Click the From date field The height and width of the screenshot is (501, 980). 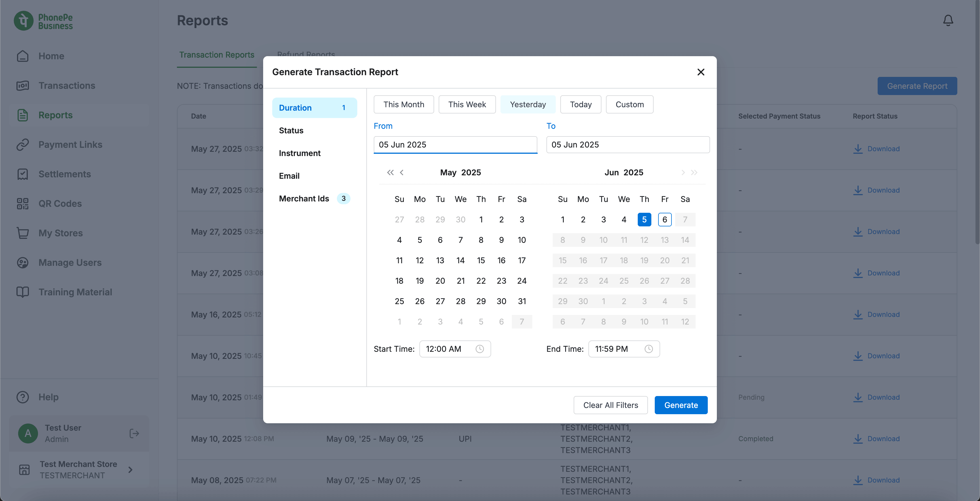455,145
